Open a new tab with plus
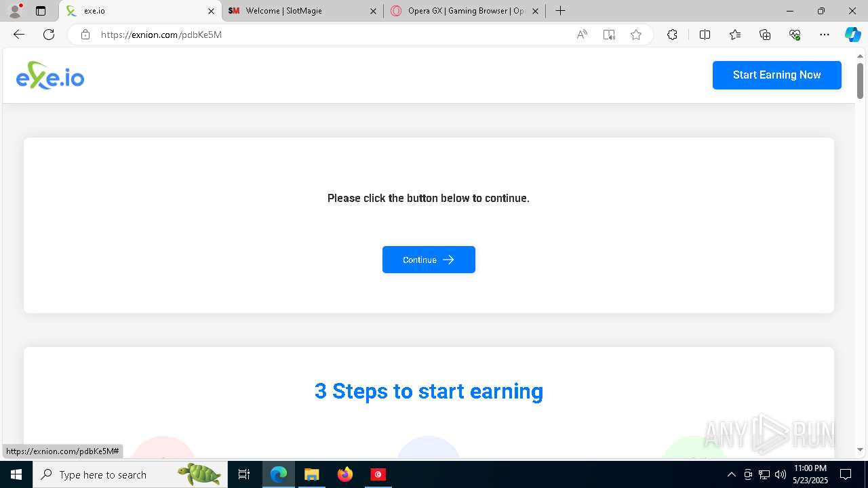868x488 pixels. (x=560, y=11)
